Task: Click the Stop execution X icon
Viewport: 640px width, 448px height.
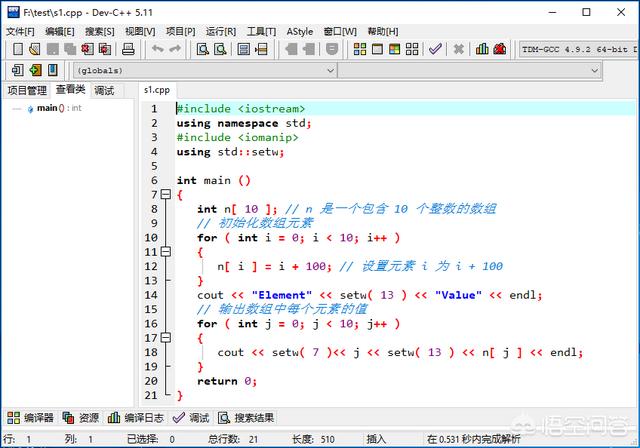Action: [x=458, y=49]
